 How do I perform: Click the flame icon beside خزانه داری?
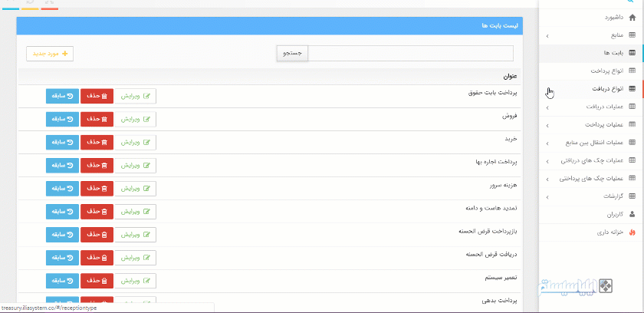(632, 232)
